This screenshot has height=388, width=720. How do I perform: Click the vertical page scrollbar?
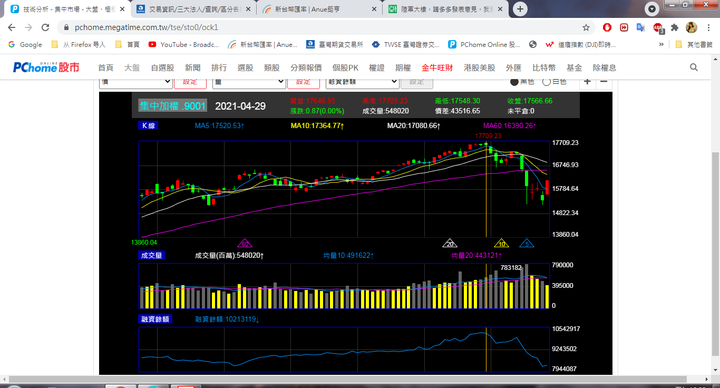point(715,253)
